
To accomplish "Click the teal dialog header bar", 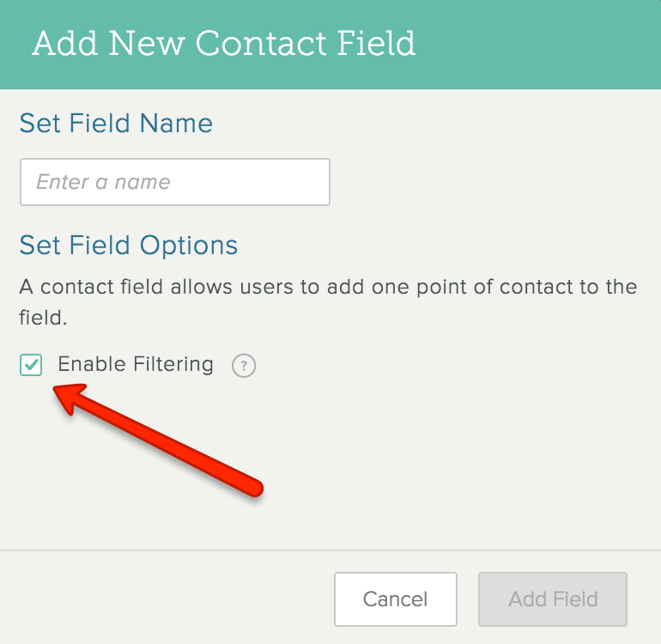I will (x=330, y=45).
